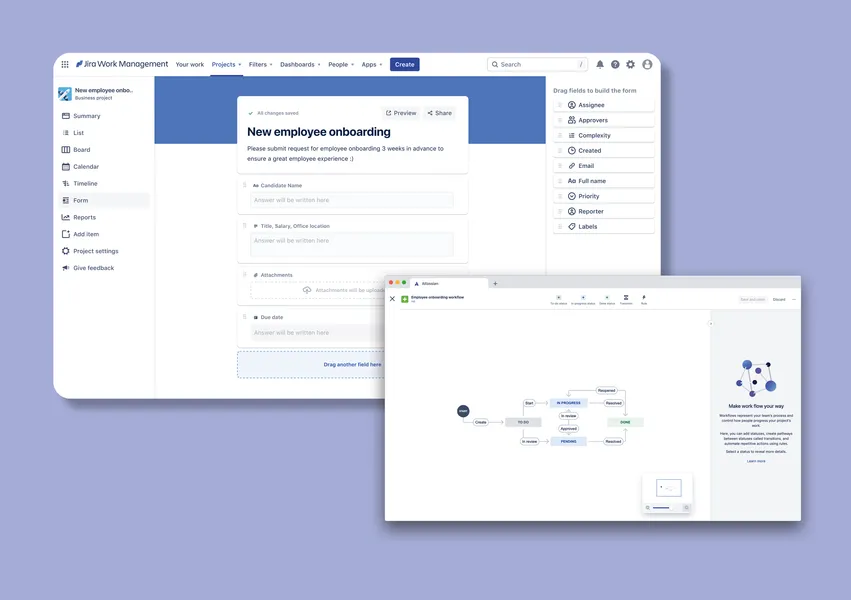Click the New employee onboarding project avatar
Image resolution: width=851 pixels, height=600 pixels.
65,94
